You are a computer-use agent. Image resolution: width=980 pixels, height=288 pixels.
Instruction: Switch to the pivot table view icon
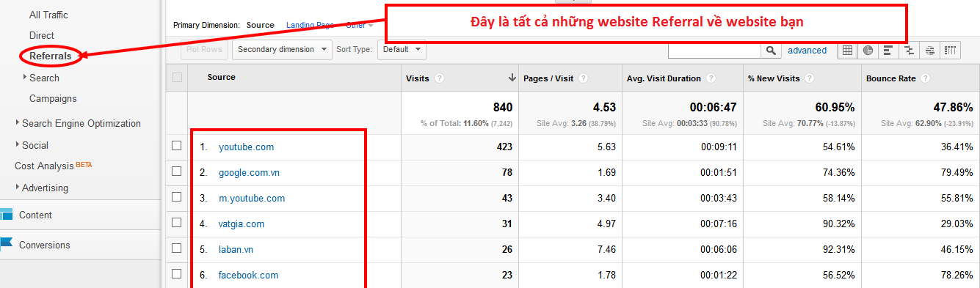click(951, 51)
